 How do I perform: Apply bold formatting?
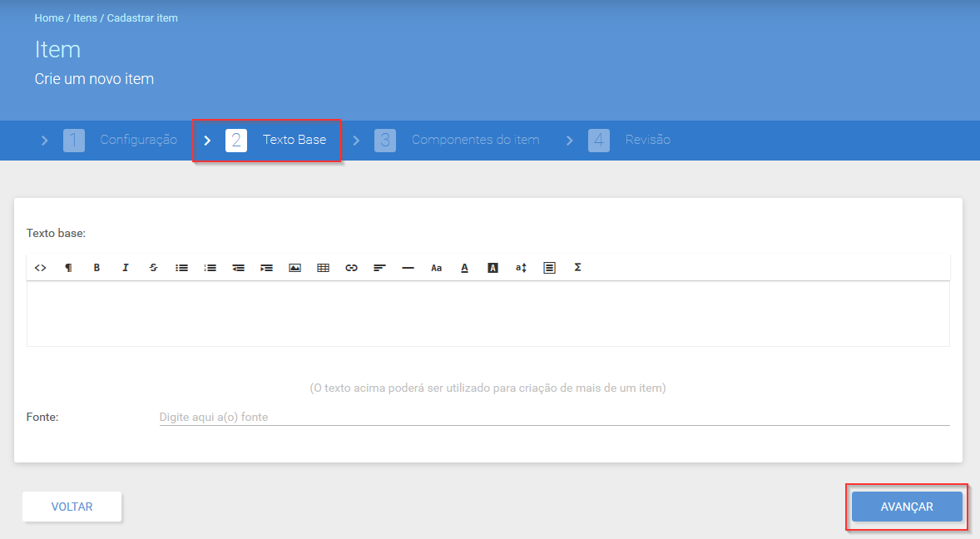97,268
